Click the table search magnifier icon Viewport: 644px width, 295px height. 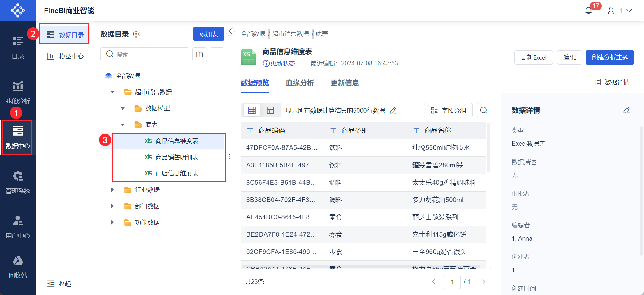click(x=484, y=110)
